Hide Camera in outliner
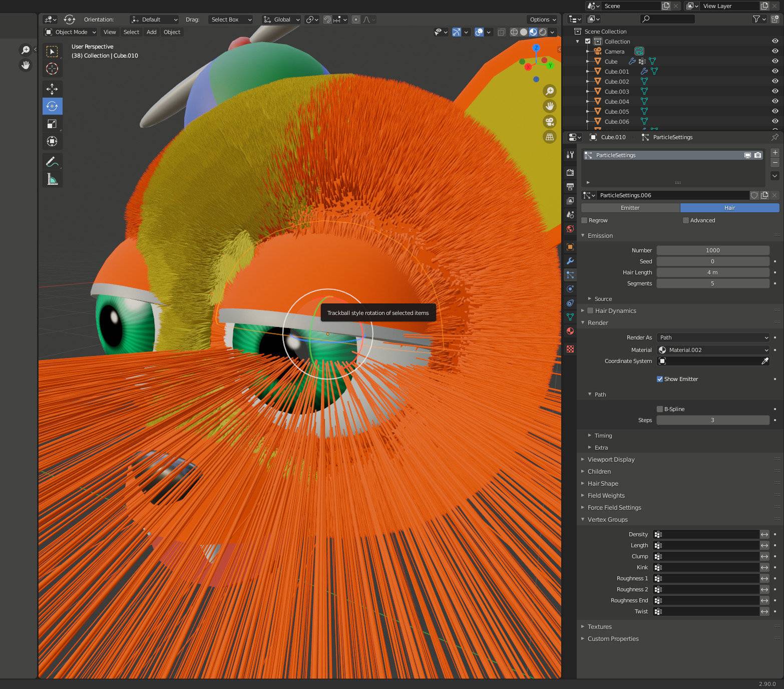Screen dimensions: 784x689 (774, 51)
